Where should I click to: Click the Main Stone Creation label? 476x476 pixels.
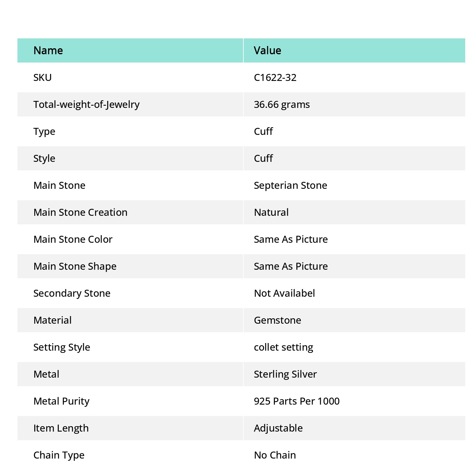tap(80, 212)
